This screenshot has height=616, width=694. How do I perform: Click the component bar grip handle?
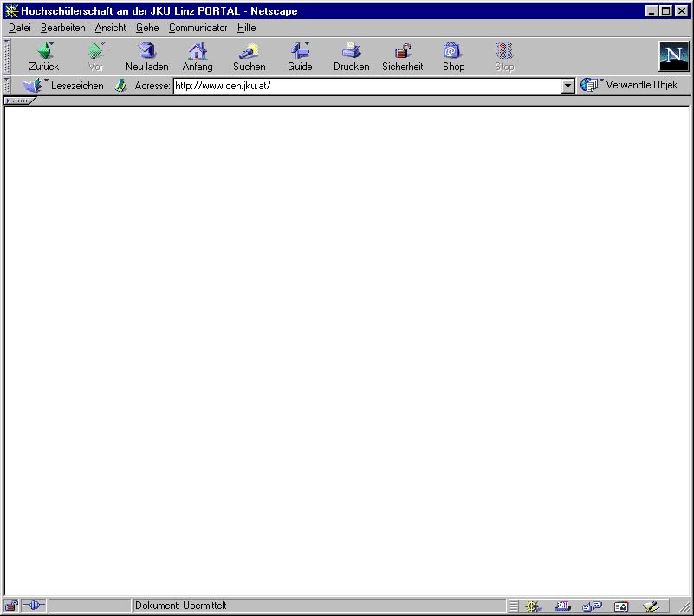[514, 606]
